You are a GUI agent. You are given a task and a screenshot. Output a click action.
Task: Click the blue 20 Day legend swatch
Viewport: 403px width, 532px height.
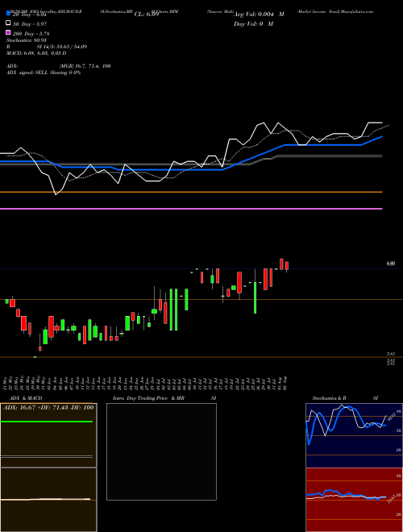click(8, 14)
